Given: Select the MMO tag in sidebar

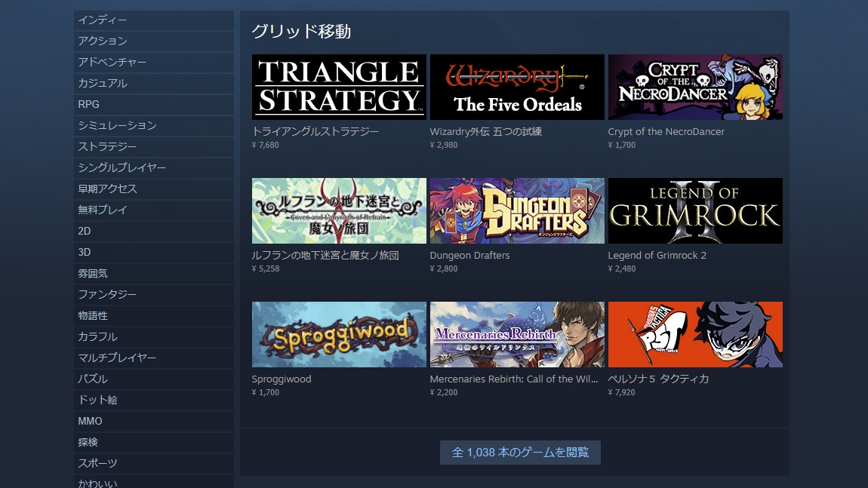Looking at the screenshot, I should 154,421.
